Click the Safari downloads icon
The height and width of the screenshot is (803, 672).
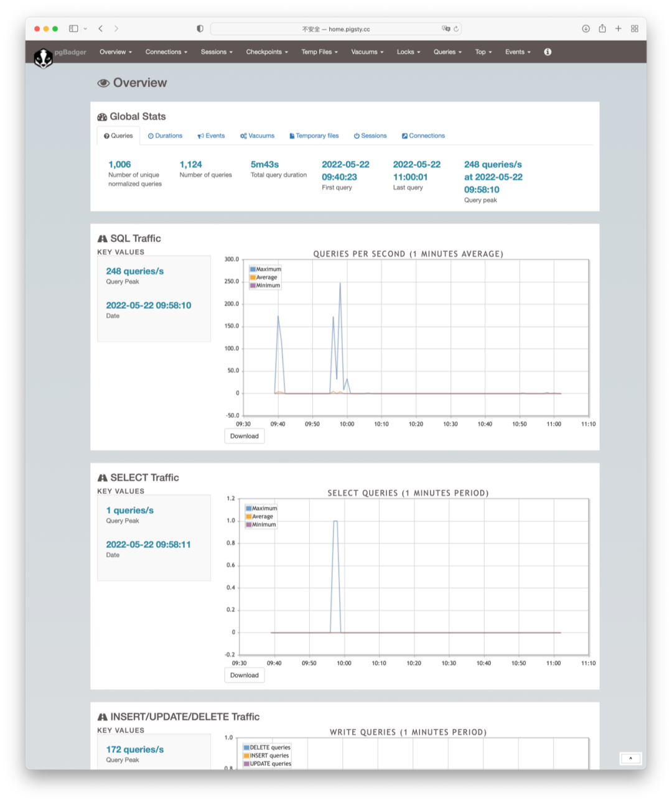(586, 29)
